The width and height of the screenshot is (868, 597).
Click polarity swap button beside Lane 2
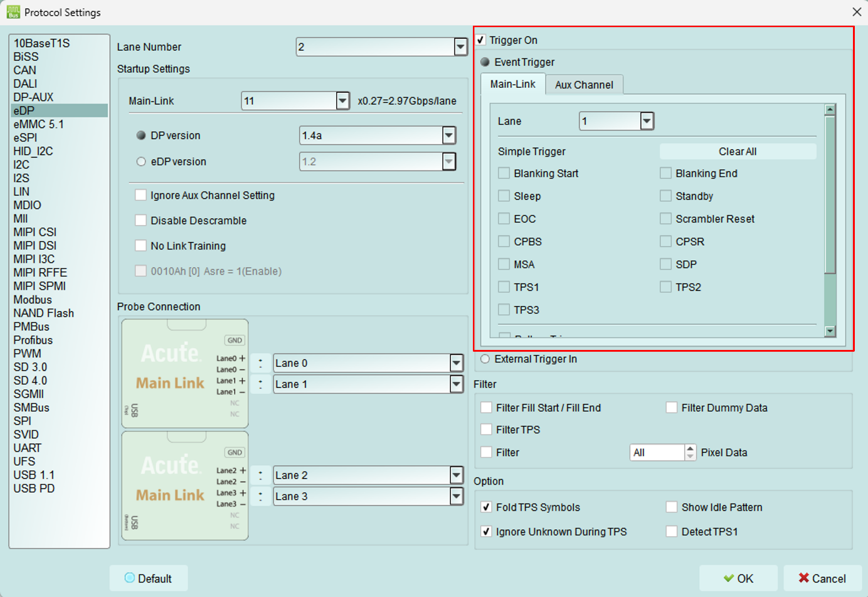tap(260, 475)
